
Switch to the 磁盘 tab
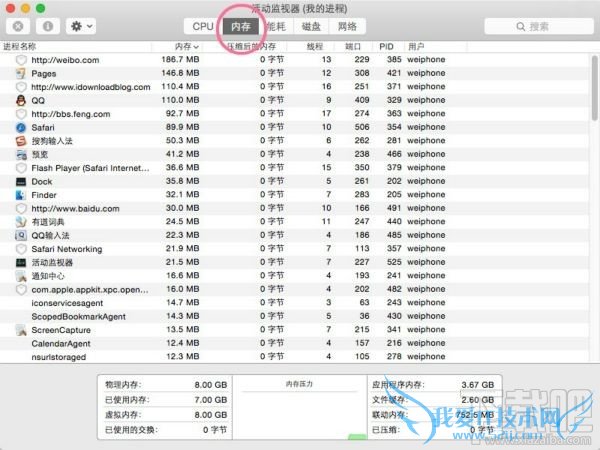tap(311, 26)
